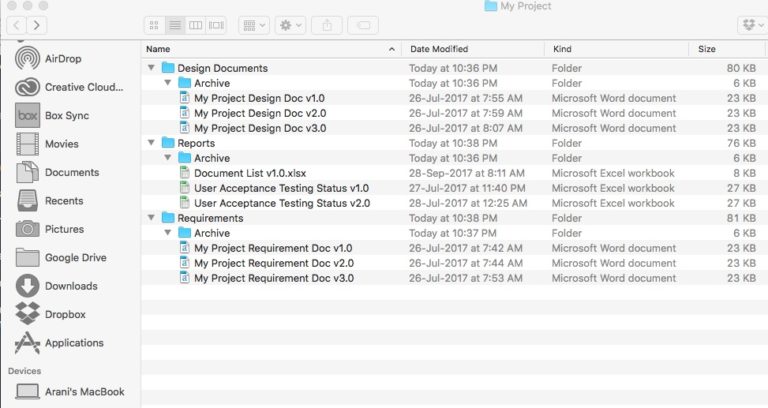Switch to cover flow view

click(x=216, y=25)
